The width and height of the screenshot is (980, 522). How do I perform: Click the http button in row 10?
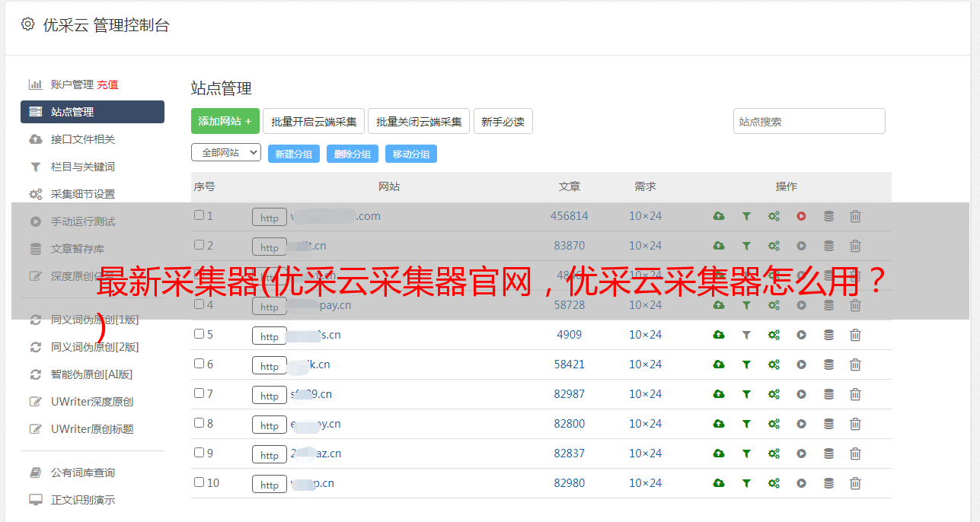(x=270, y=484)
